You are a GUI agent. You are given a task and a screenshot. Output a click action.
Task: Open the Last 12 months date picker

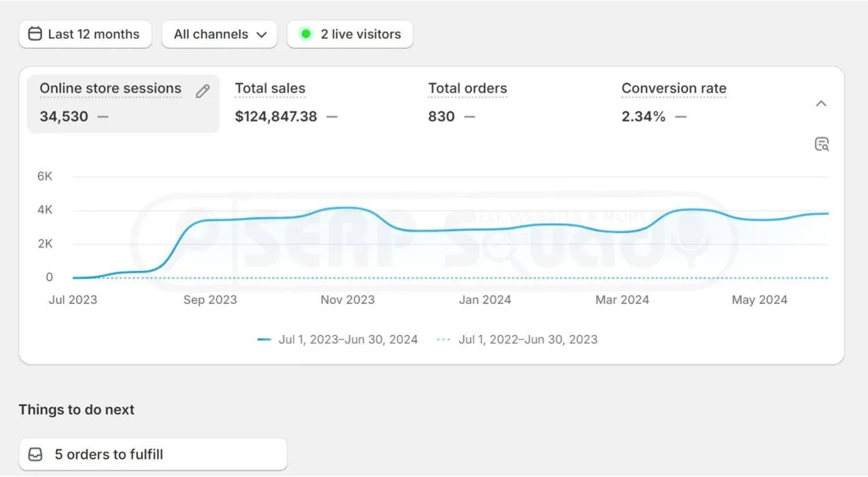point(85,34)
